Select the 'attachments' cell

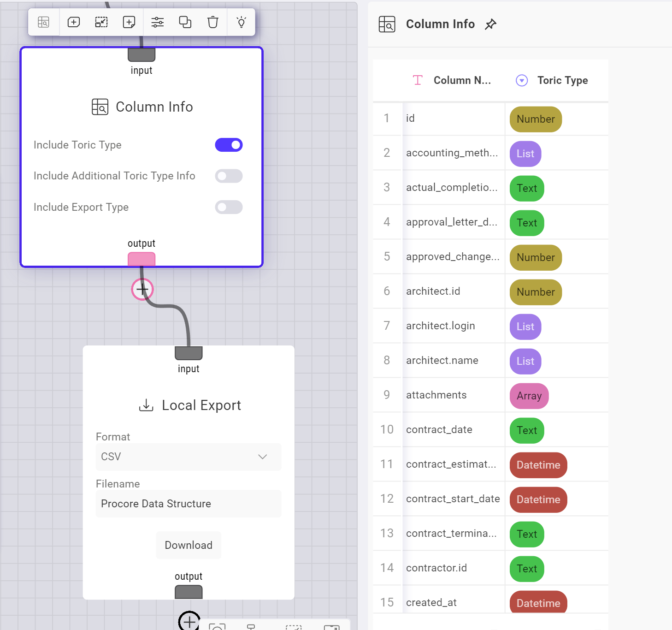tap(454, 395)
